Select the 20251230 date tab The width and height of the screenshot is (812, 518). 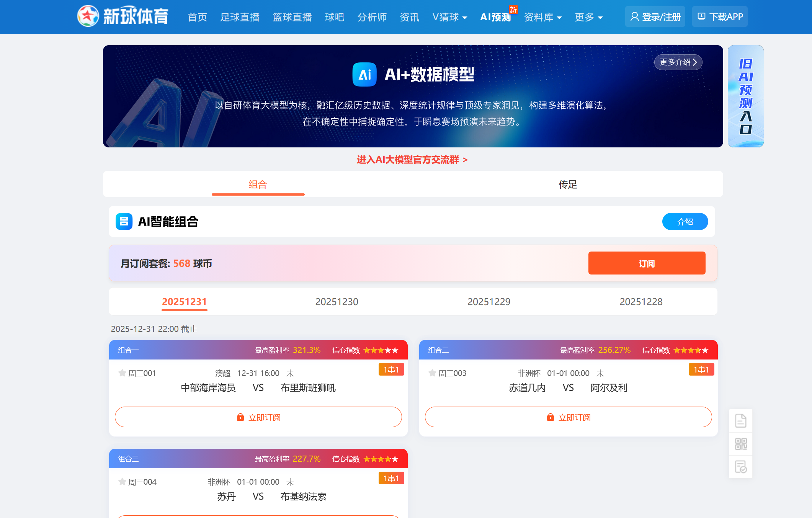pyautogui.click(x=337, y=302)
